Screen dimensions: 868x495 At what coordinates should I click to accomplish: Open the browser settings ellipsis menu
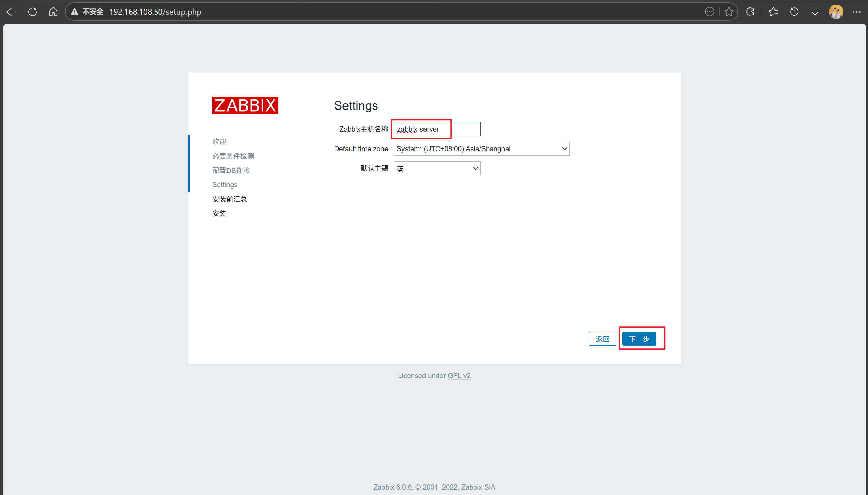(856, 12)
